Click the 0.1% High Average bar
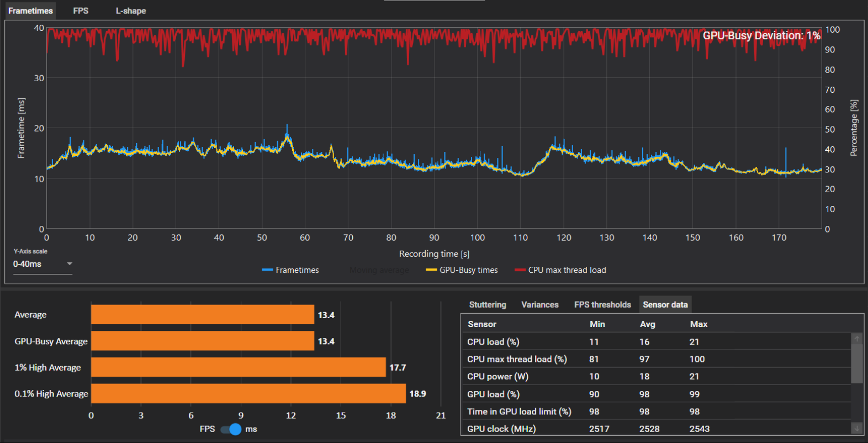 point(248,393)
